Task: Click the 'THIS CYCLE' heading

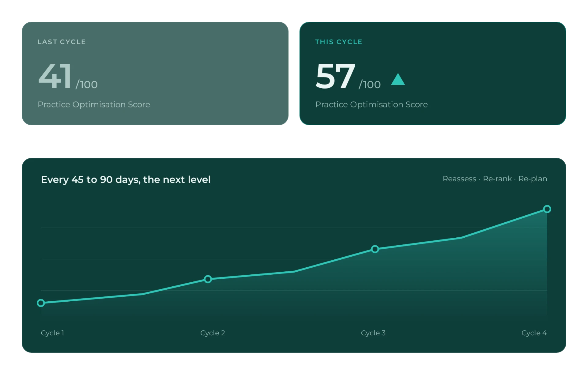Action: click(339, 42)
